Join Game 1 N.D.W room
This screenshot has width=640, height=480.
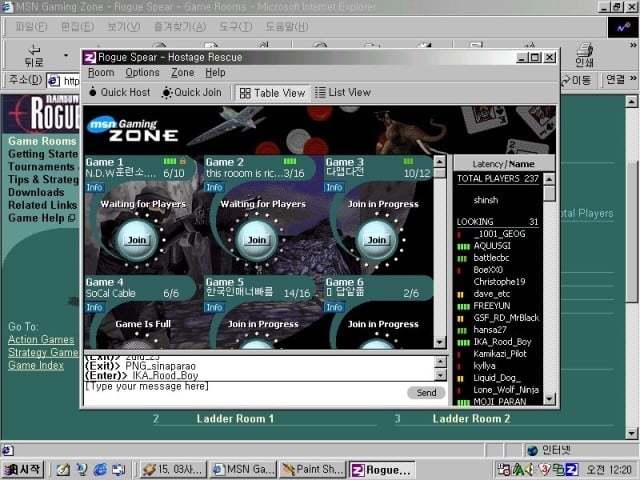pos(137,240)
